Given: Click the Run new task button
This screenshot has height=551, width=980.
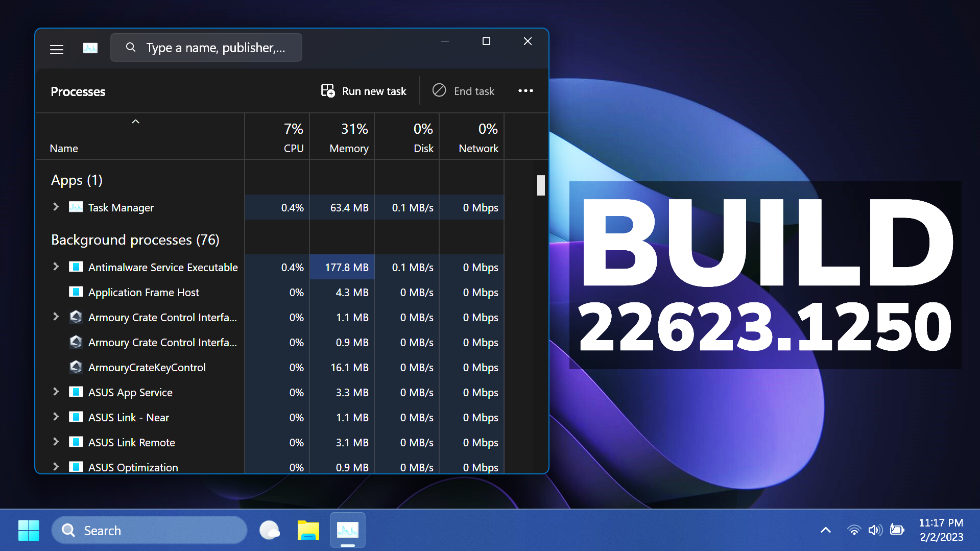Looking at the screenshot, I should pyautogui.click(x=364, y=90).
